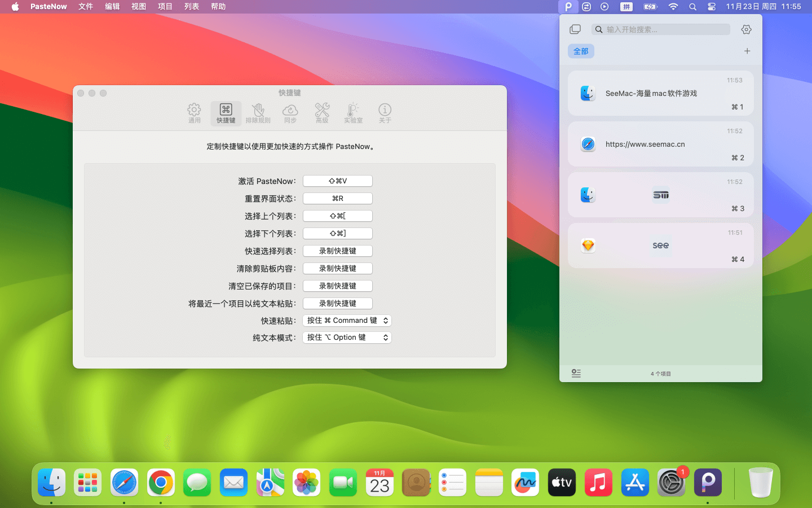Switch to the 同步 sync tab
This screenshot has height=508, width=812.
point(290,113)
